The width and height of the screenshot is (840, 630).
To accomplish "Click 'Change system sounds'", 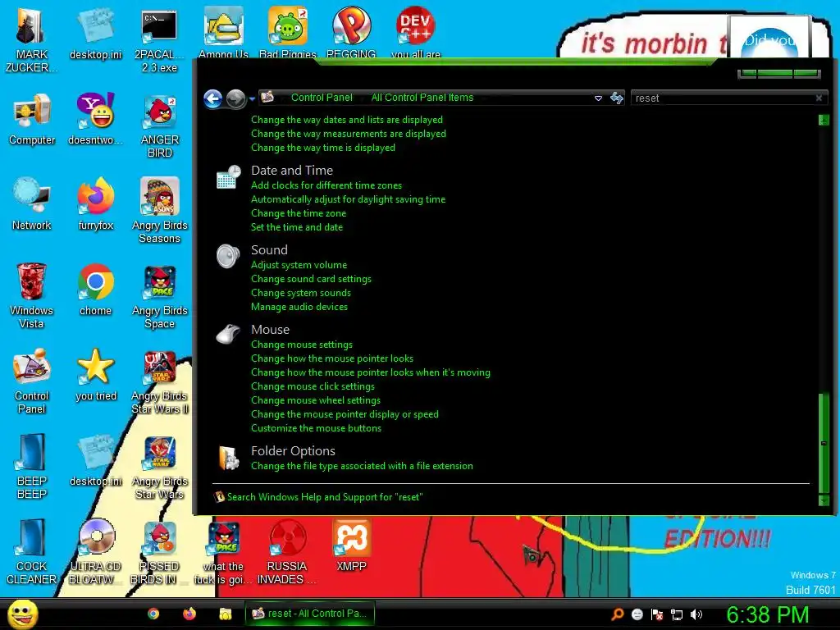I will point(301,293).
